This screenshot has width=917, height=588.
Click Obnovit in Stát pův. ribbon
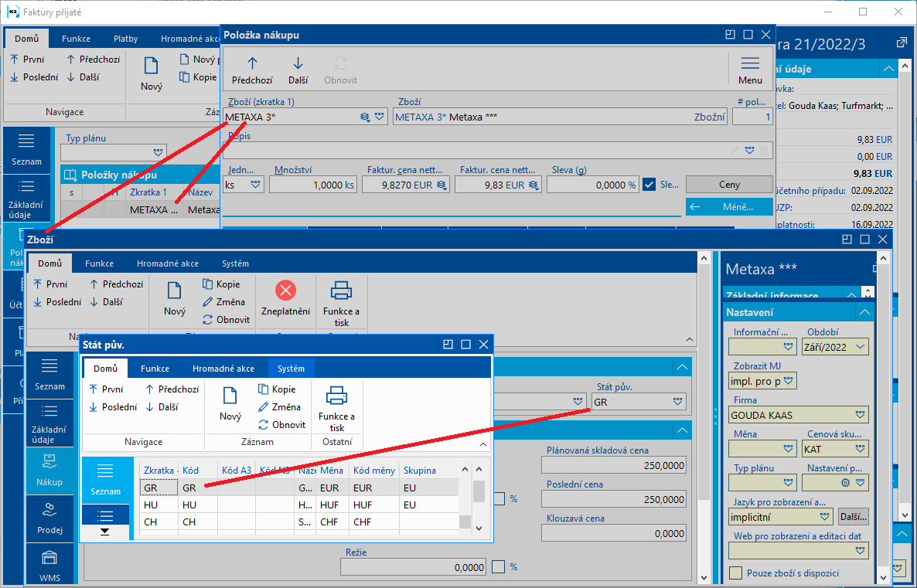(281, 425)
